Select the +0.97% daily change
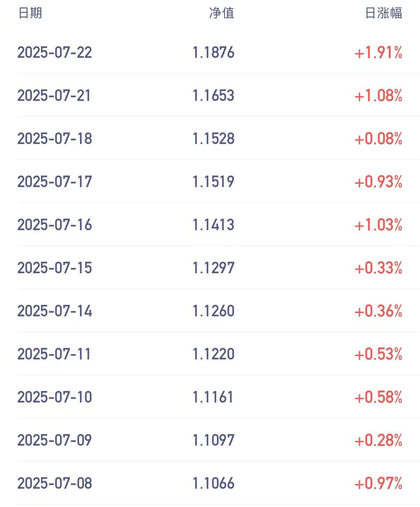The height and width of the screenshot is (507, 420). [x=378, y=483]
